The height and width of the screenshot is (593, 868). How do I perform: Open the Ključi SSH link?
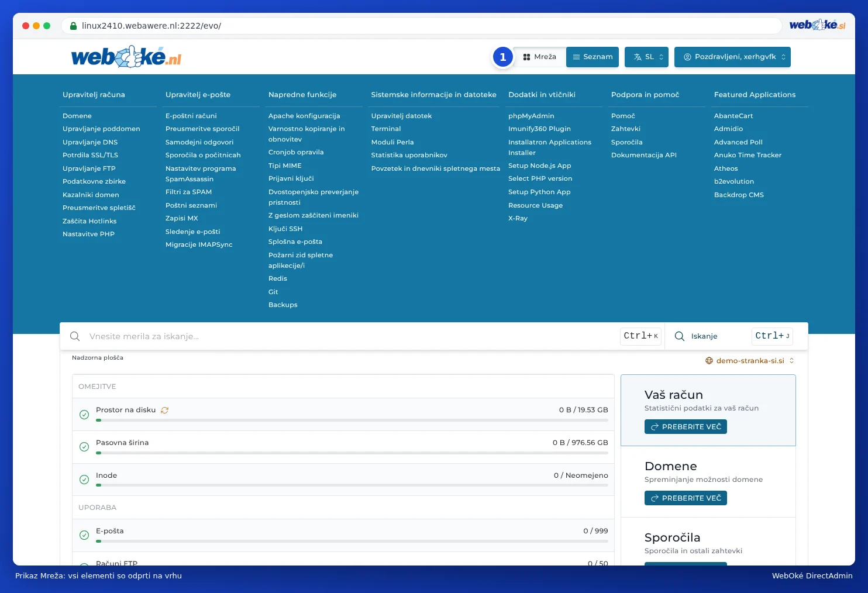pyautogui.click(x=285, y=229)
